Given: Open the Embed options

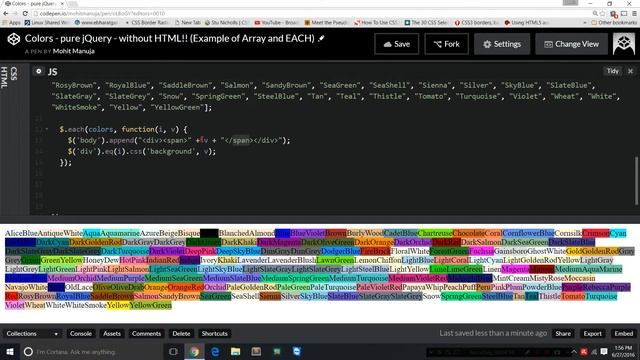Looking at the screenshot, I should coord(624,333).
